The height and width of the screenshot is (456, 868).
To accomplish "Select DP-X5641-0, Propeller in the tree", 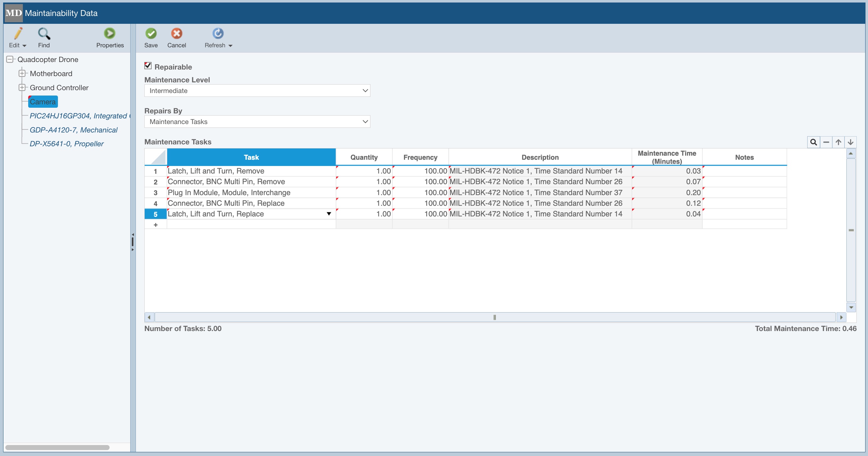I will coord(66,143).
